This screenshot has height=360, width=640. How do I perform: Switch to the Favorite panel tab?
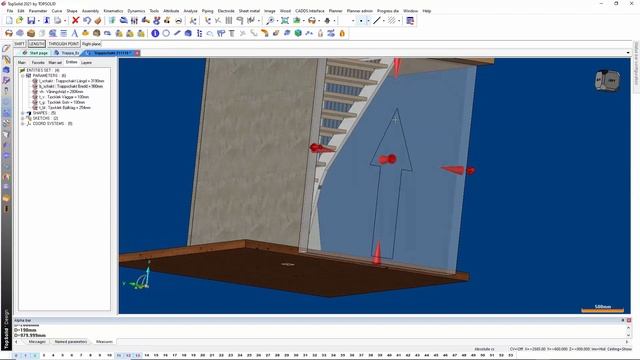point(38,63)
